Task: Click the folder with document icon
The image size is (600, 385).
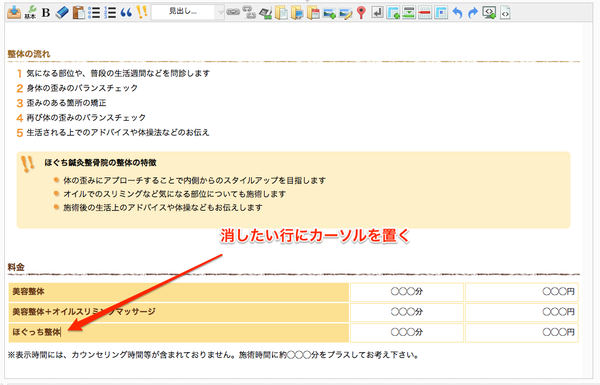Action: 281,13
